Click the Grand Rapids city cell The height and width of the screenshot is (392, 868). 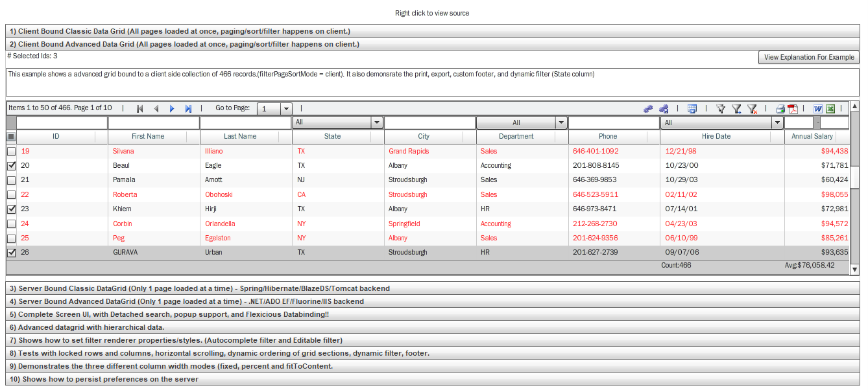[409, 151]
